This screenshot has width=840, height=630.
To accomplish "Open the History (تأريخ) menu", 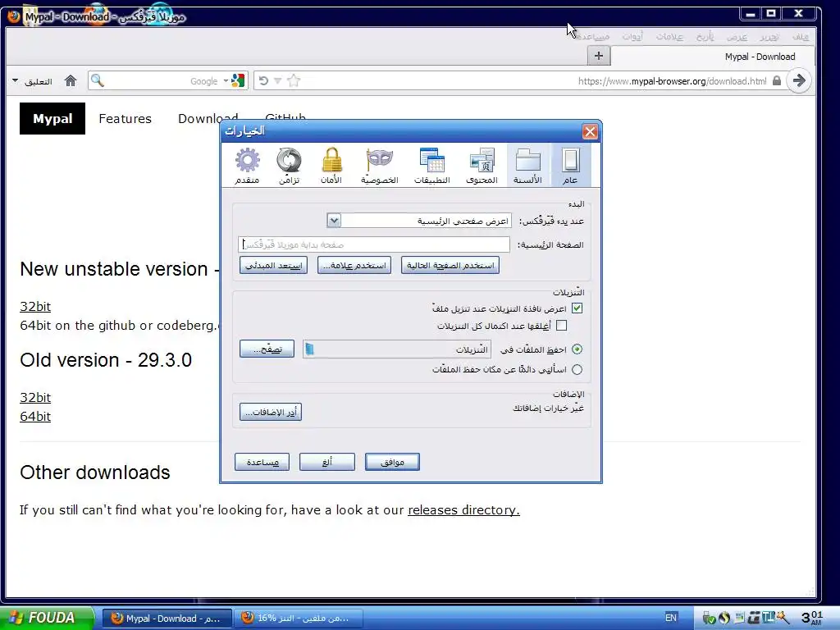I will (x=705, y=36).
